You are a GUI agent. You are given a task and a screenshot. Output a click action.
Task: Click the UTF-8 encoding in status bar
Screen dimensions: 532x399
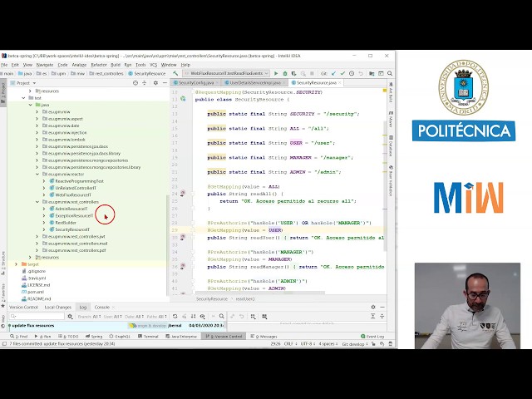coord(308,343)
